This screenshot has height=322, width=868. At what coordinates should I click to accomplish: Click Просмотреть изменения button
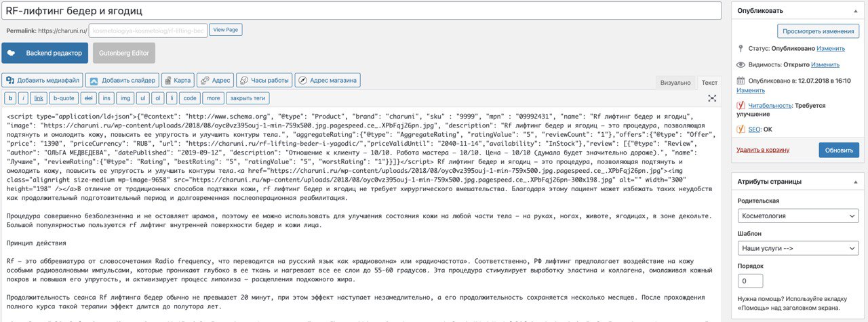(x=818, y=31)
